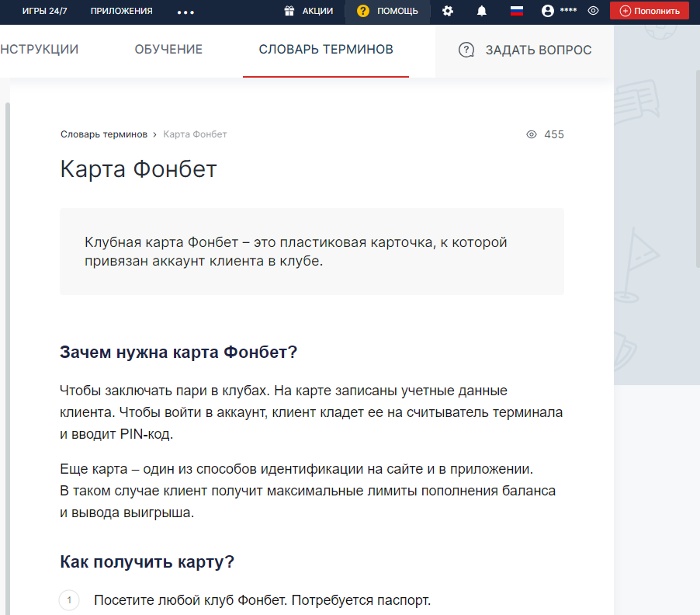Open the ПОМОЩЬ help section
Viewport: 700px width, 615px height.
[397, 11]
